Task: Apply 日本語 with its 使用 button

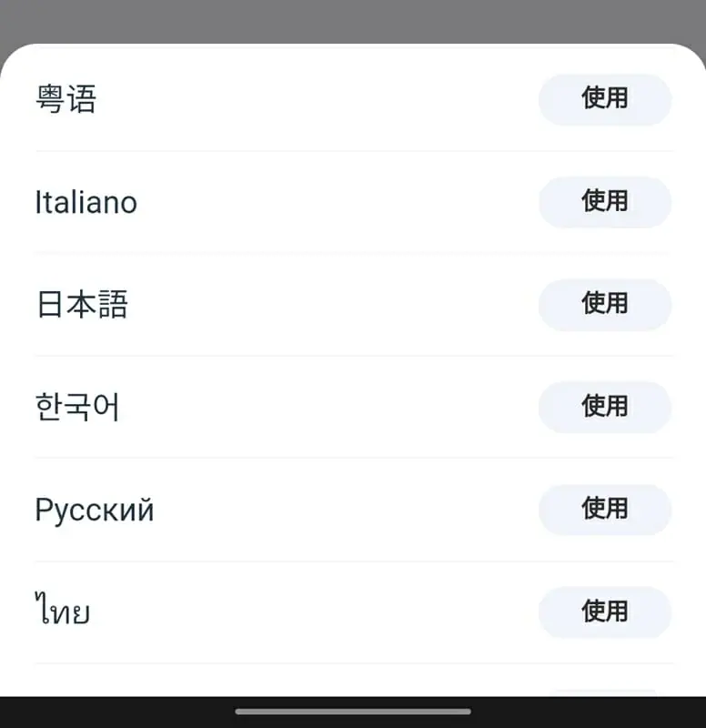Action: [605, 304]
